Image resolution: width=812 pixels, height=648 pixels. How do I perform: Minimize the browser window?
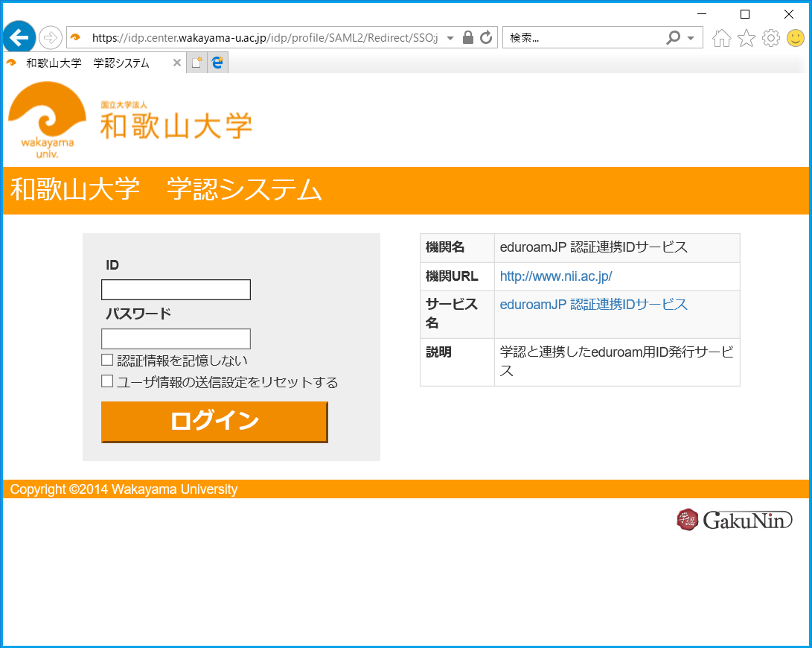pos(702,14)
